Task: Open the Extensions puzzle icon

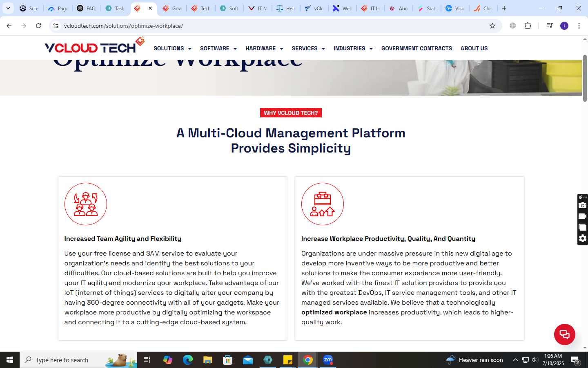Action: coord(528,26)
